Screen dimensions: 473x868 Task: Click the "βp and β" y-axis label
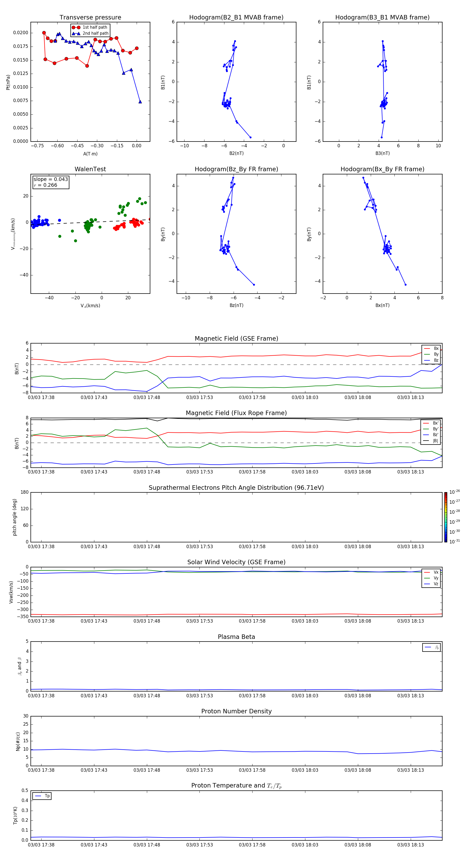click(19, 666)
